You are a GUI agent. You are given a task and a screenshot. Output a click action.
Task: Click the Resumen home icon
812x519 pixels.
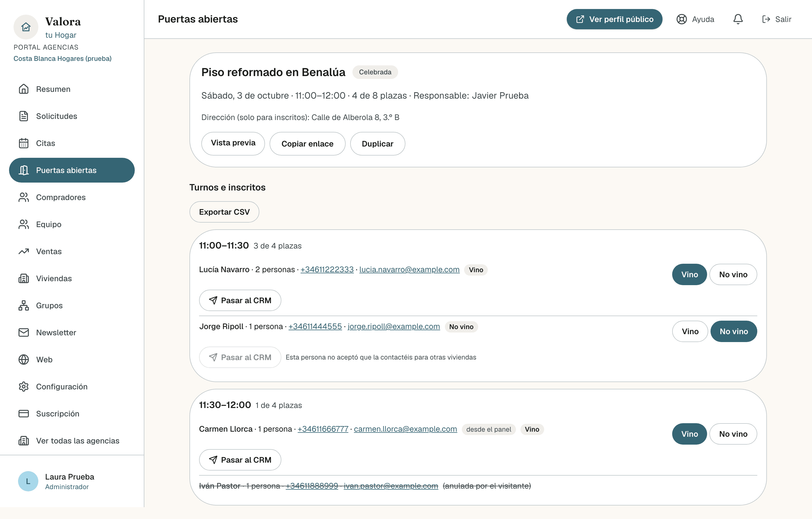[x=24, y=89]
